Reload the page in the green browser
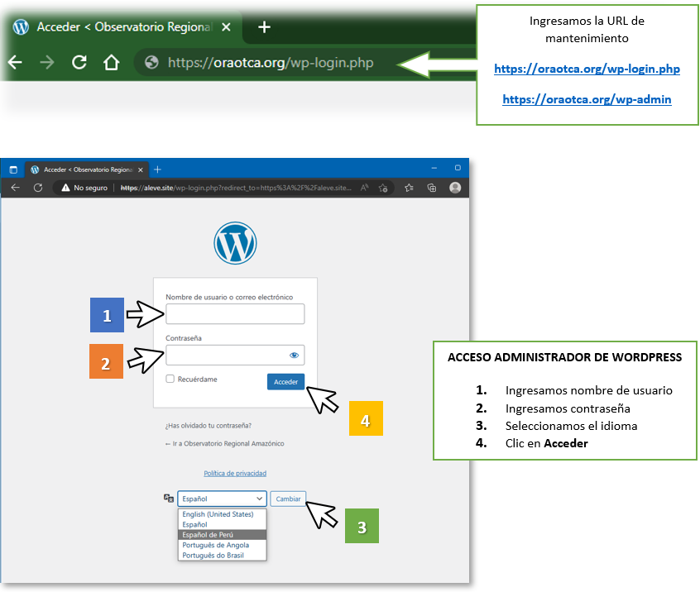The height and width of the screenshot is (592, 700). coord(79,62)
